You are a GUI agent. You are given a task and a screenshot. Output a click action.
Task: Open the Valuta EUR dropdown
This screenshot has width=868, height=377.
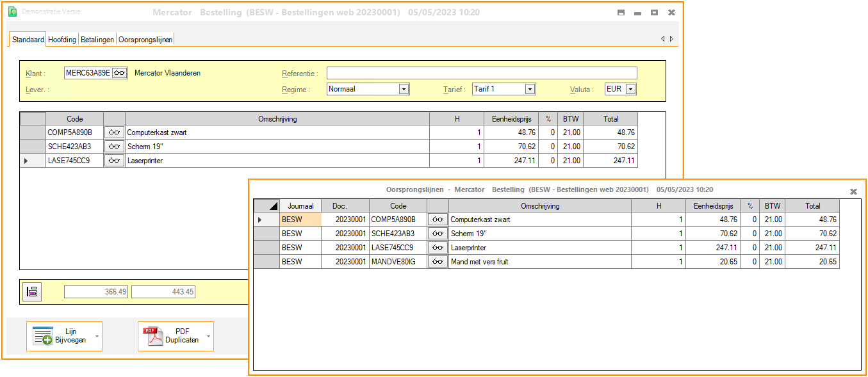point(631,90)
